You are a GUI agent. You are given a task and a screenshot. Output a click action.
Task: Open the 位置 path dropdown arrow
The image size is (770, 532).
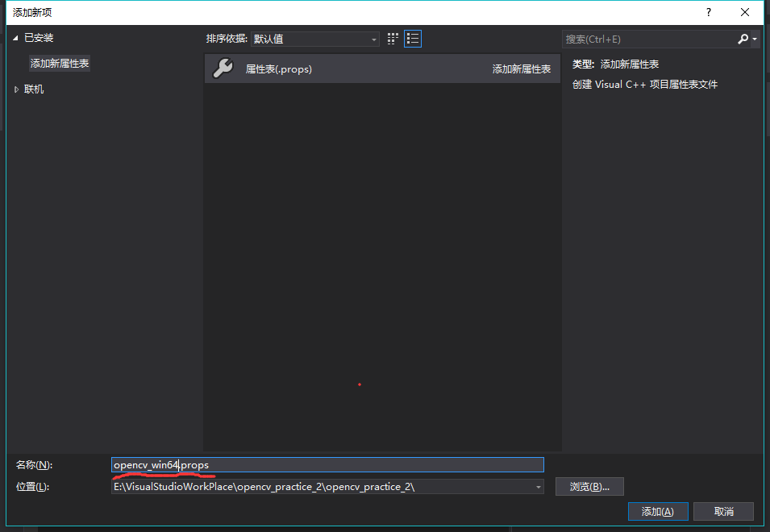[x=539, y=487]
